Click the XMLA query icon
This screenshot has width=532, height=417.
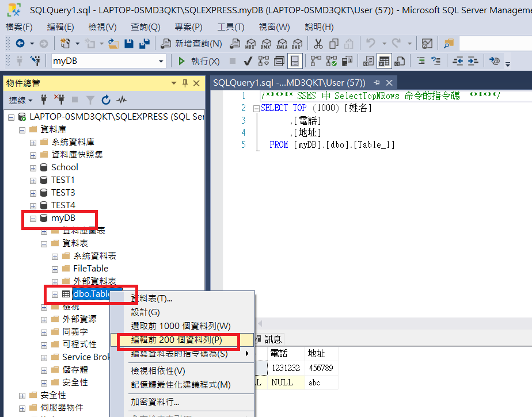pyautogui.click(x=282, y=44)
